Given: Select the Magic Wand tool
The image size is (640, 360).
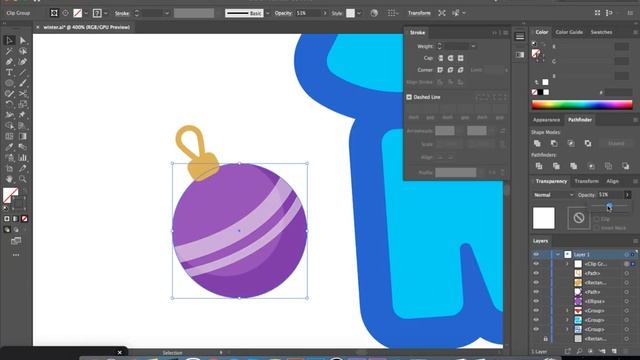Looking at the screenshot, I should [x=9, y=51].
